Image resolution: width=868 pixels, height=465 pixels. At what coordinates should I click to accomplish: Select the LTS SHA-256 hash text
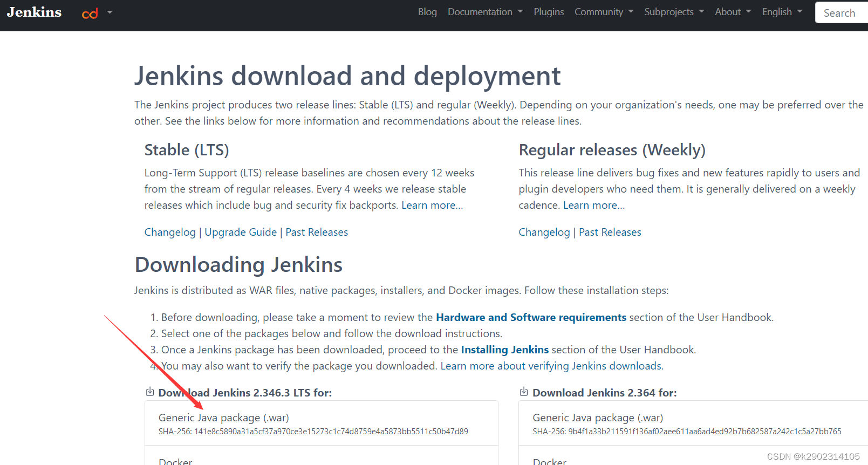[x=313, y=432]
